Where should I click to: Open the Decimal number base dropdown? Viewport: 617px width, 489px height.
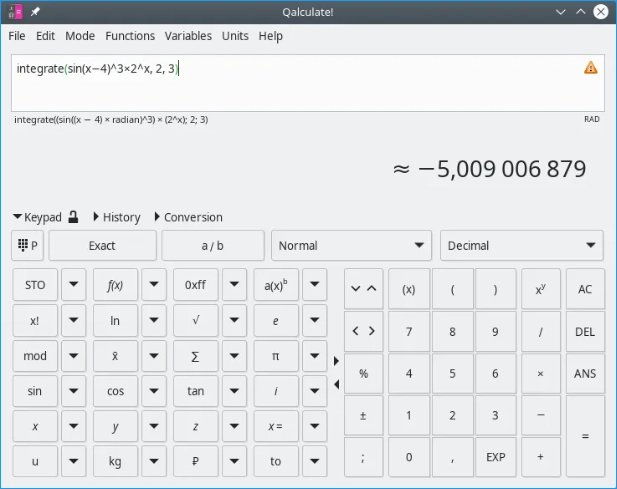(521, 245)
